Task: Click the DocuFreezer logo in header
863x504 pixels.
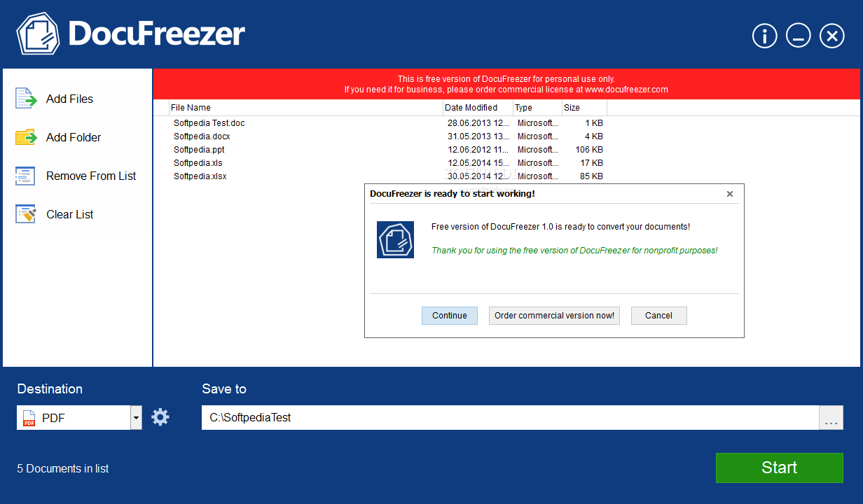Action: pyautogui.click(x=131, y=34)
